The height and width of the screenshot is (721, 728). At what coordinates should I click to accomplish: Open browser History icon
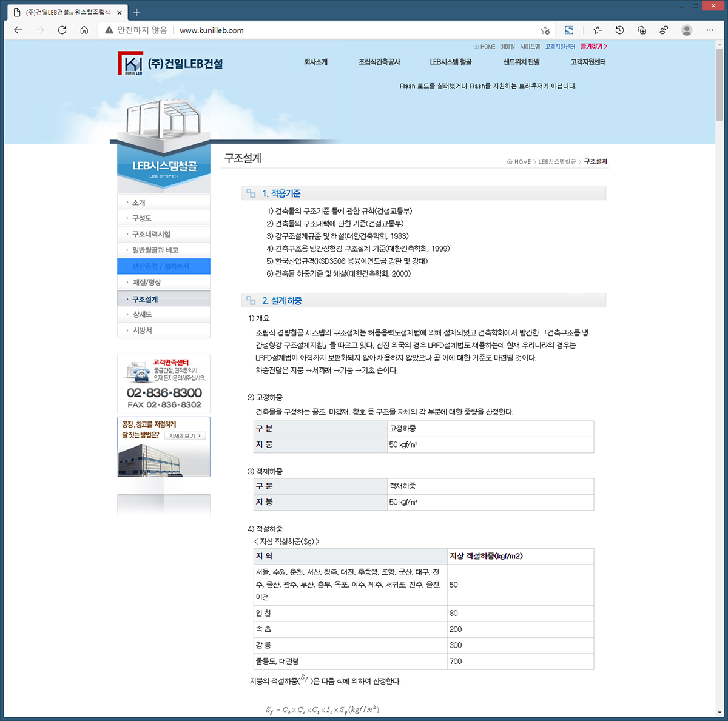click(619, 30)
